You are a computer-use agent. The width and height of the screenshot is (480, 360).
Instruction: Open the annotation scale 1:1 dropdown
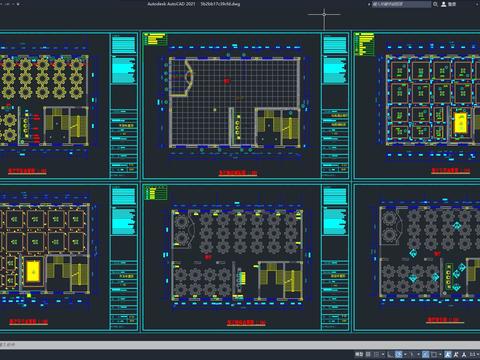click(x=474, y=354)
